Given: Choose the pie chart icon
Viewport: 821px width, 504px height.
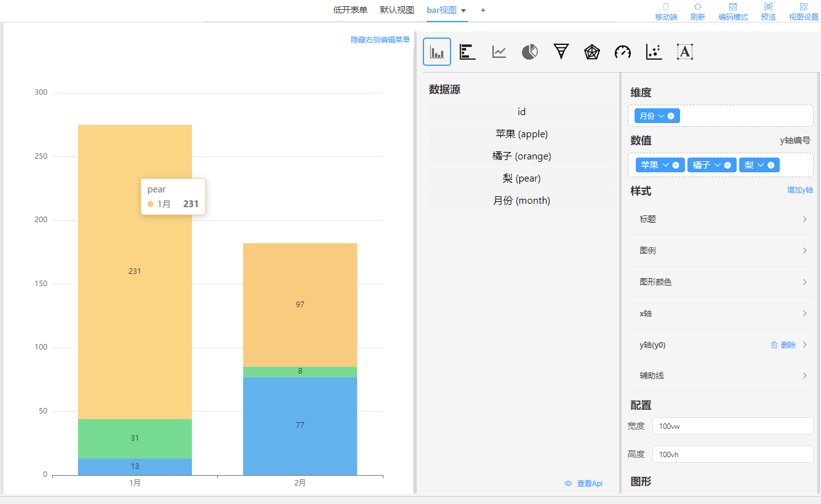Looking at the screenshot, I should [x=530, y=52].
